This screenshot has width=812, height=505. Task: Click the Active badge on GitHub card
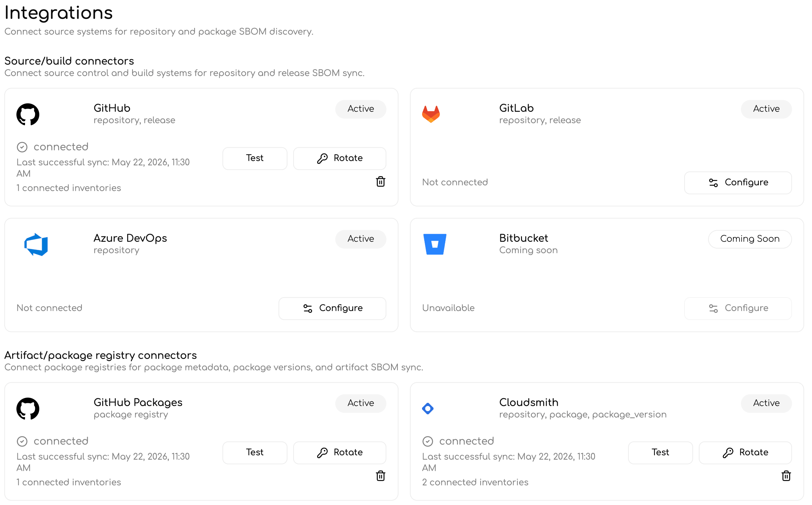[361, 109]
